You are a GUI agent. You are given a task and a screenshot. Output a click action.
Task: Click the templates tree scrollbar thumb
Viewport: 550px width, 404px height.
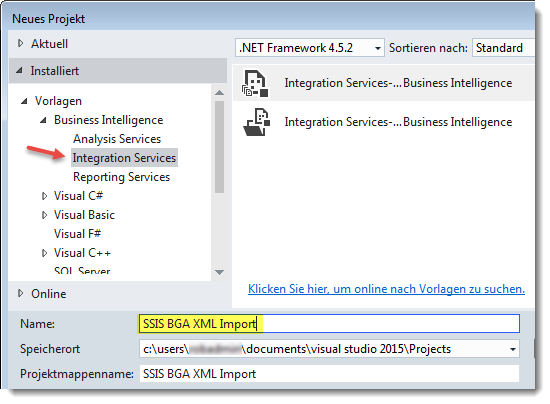pos(220,147)
